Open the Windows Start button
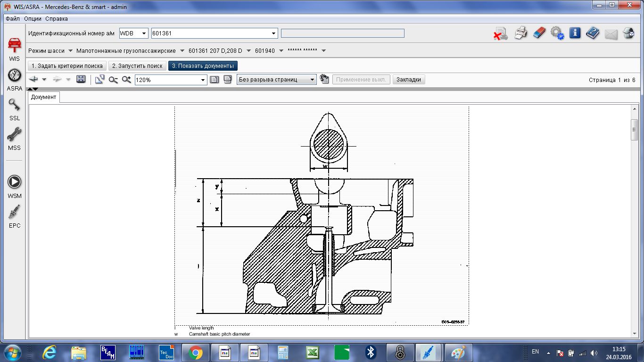This screenshot has width=644, height=362. coord(12,352)
